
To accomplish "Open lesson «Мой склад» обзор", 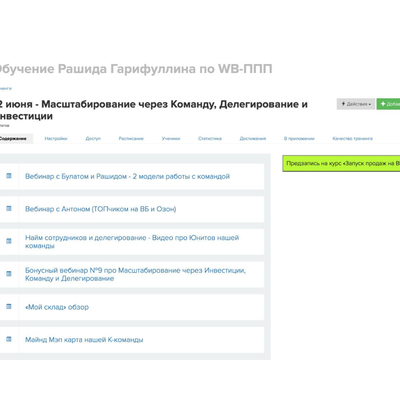I will click(x=57, y=307).
